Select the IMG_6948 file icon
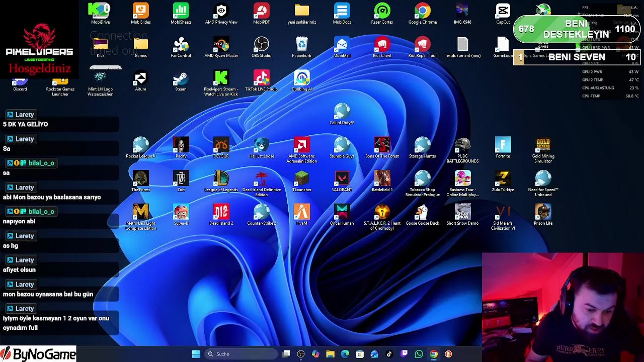The width and height of the screenshot is (644, 362). click(x=462, y=14)
